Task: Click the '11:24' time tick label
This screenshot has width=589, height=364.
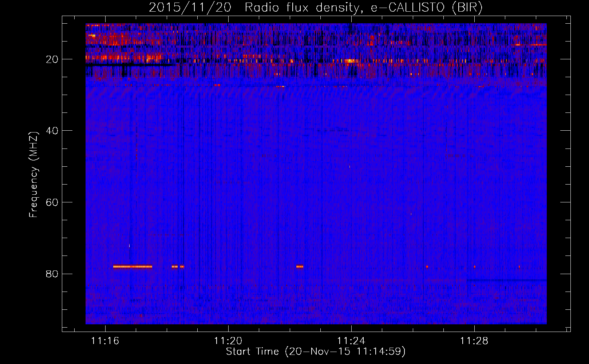Action: click(351, 341)
